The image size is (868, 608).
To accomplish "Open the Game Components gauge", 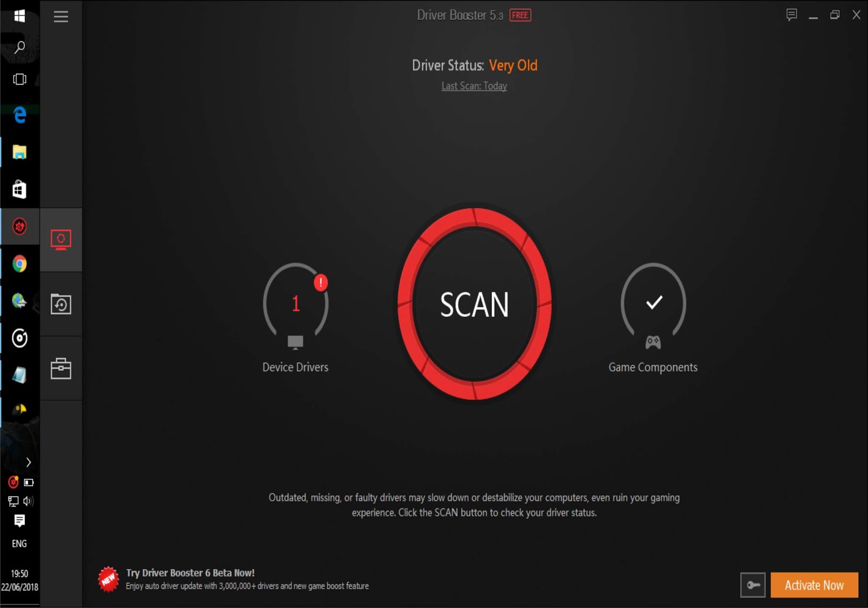I will 653,318.
